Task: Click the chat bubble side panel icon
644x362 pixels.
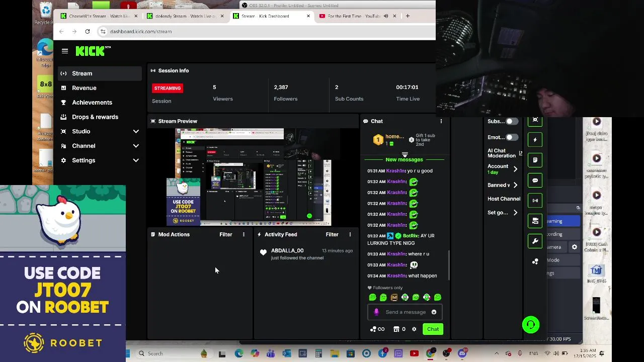Action: point(535,180)
